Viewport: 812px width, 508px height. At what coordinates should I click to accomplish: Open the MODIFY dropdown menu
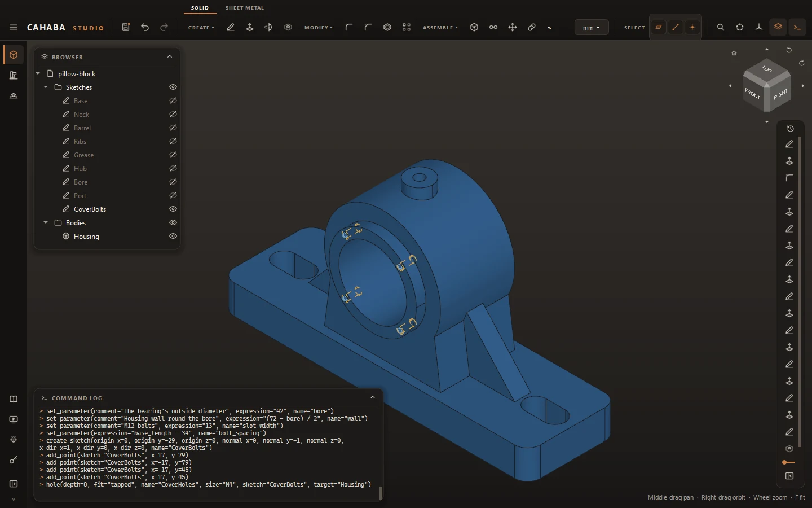[319, 28]
